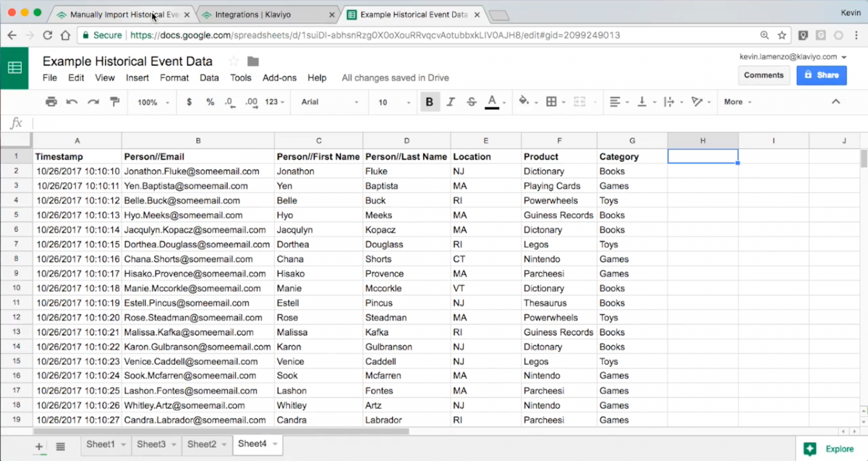Undo the last action

coord(72,102)
